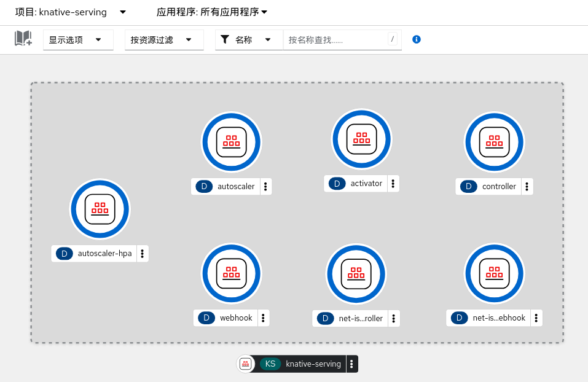Click the D badge of autoscaler
This screenshot has width=588, height=382.
point(204,186)
